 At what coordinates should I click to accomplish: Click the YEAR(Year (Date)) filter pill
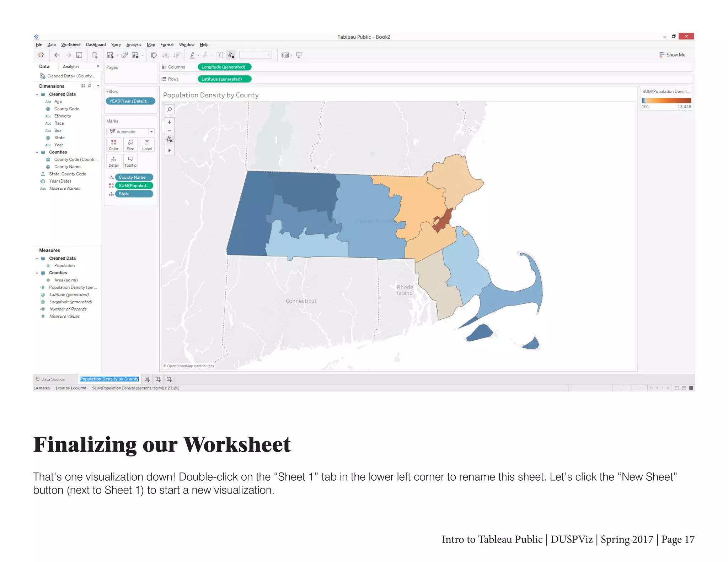tap(130, 101)
